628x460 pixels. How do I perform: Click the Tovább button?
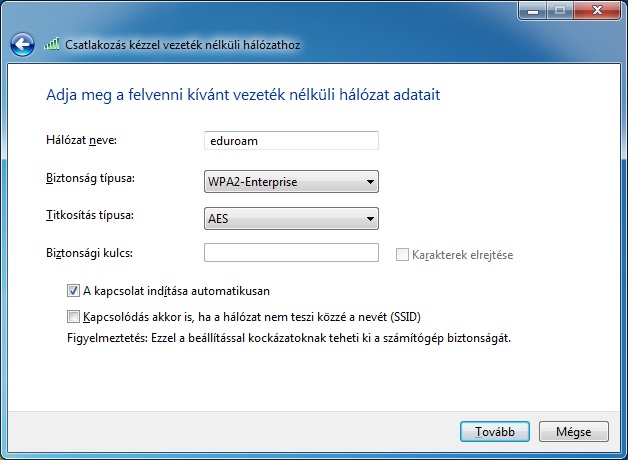point(495,432)
